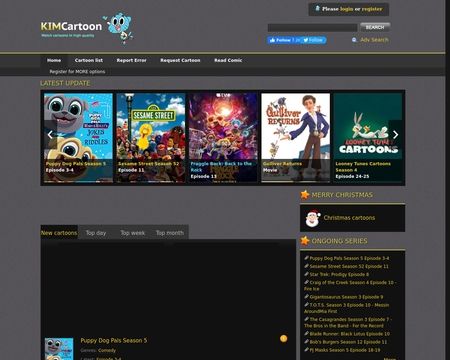
Task: Click the user icon beside login
Action: 318,8
